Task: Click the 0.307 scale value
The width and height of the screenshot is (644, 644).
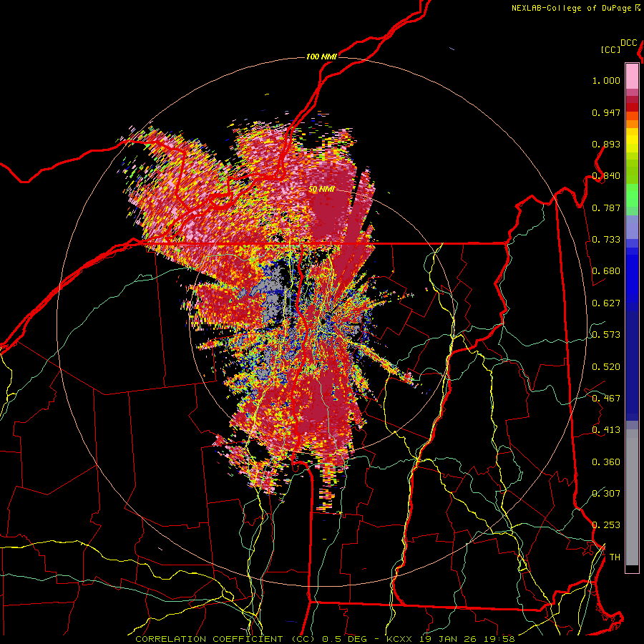Action: point(606,493)
